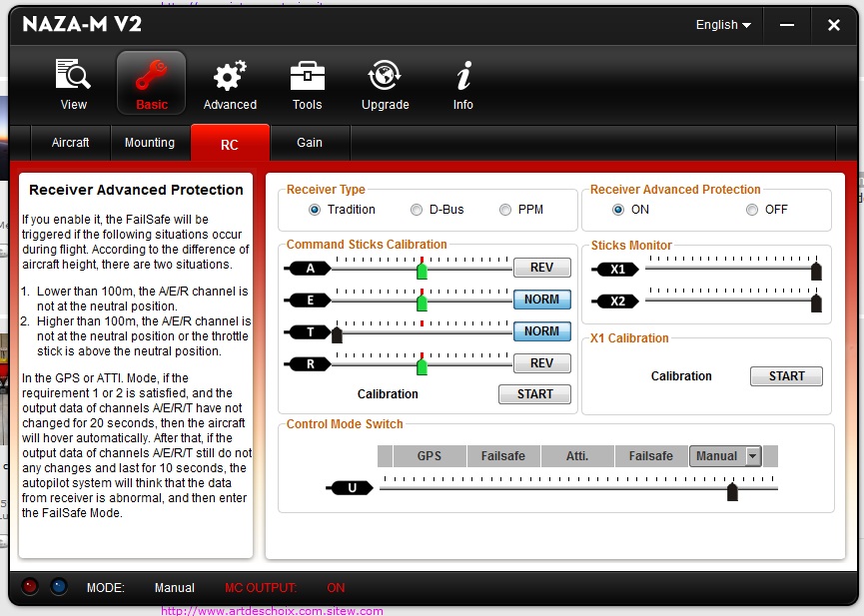Click the A channel green slider handle

(423, 271)
